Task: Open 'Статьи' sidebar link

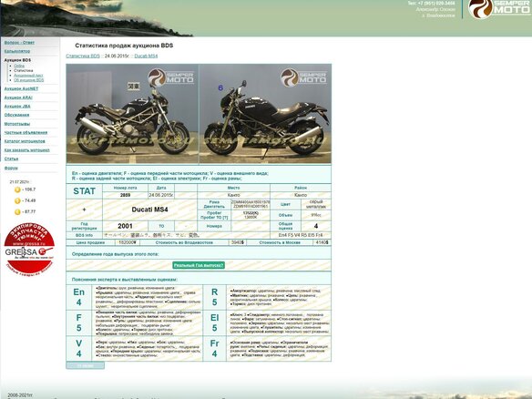Action: pos(11,159)
